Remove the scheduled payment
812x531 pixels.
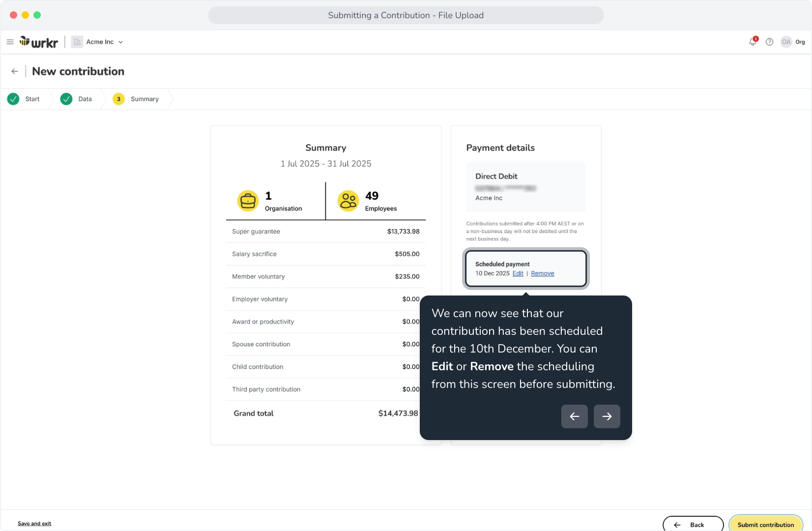(543, 274)
